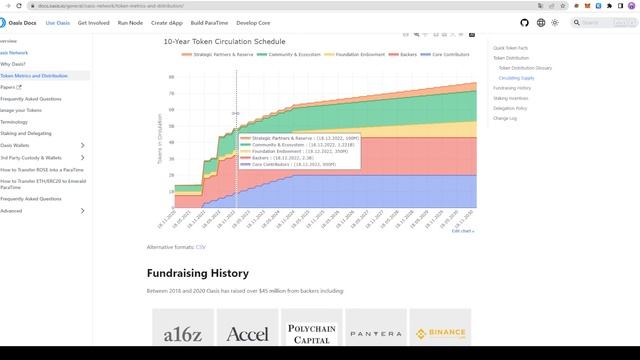Go forward with the browser arrow

click(8, 6)
